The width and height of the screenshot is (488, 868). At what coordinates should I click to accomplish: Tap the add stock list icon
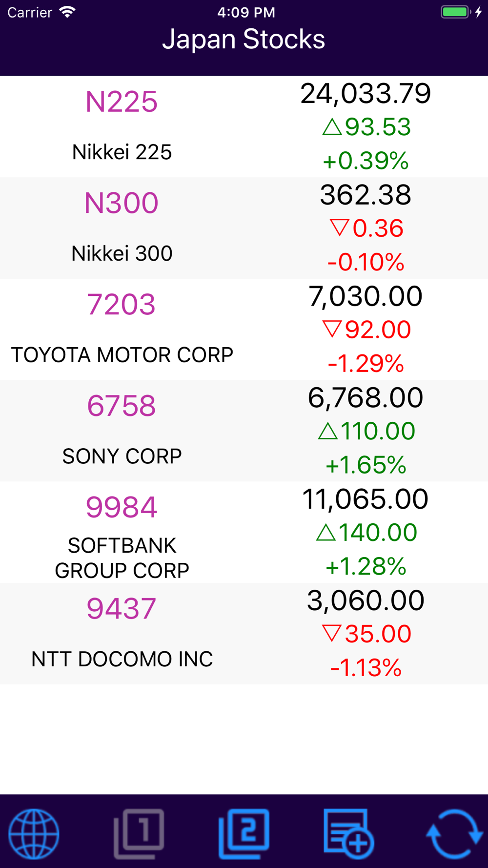tap(349, 833)
